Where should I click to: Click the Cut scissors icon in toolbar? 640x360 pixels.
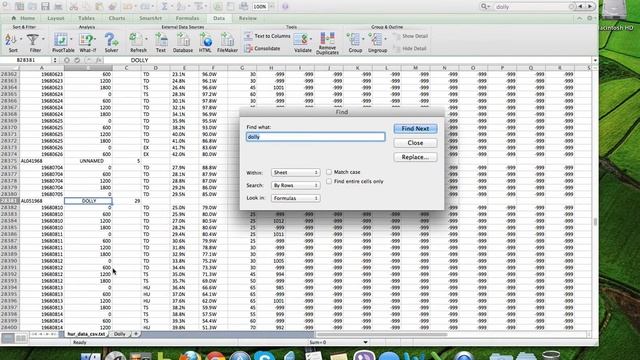73,6
